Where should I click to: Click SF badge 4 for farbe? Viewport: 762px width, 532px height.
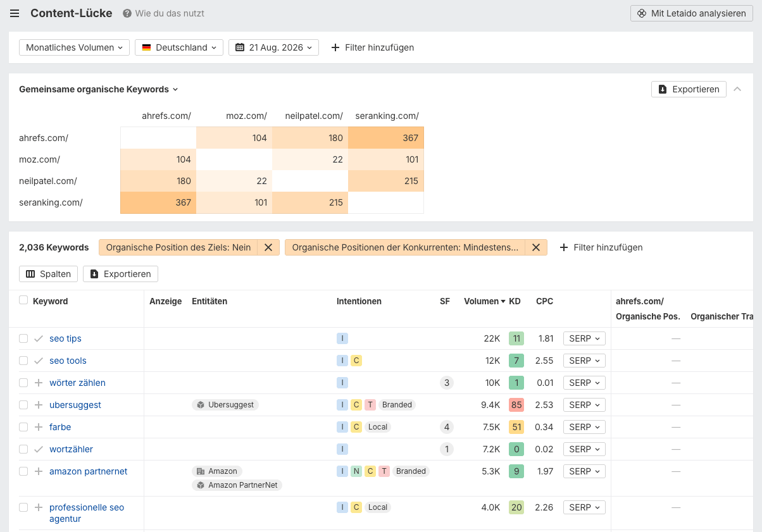[447, 427]
